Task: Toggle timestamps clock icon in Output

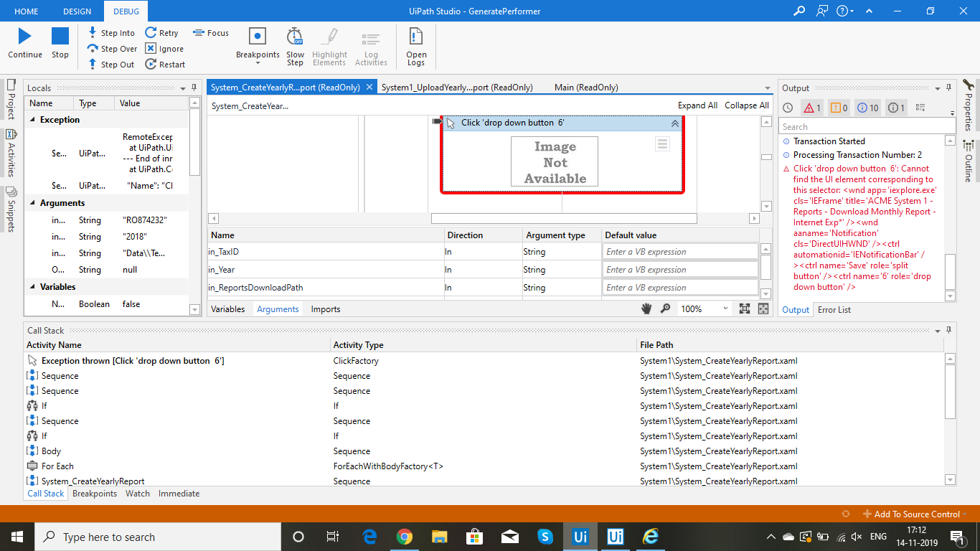Action: [x=788, y=108]
